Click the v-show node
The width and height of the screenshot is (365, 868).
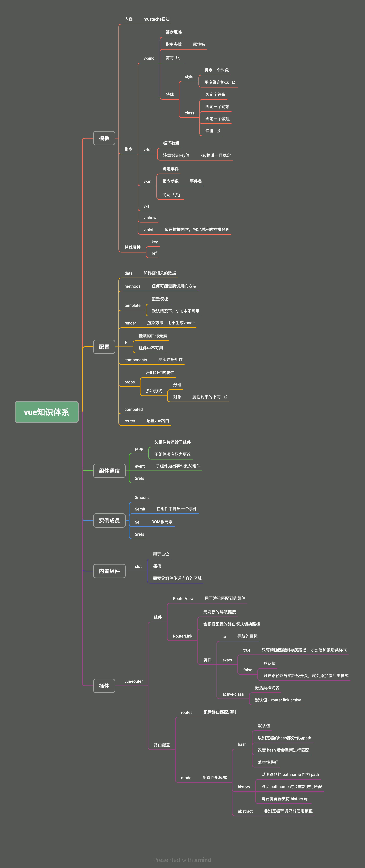(150, 218)
